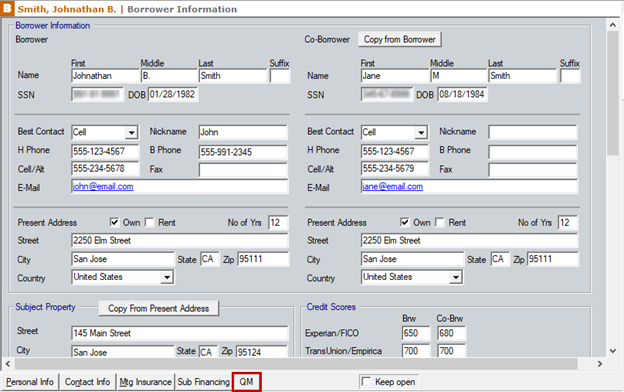Enable the Keep open checkbox
Image resolution: width=624 pixels, height=392 pixels.
coord(365,382)
